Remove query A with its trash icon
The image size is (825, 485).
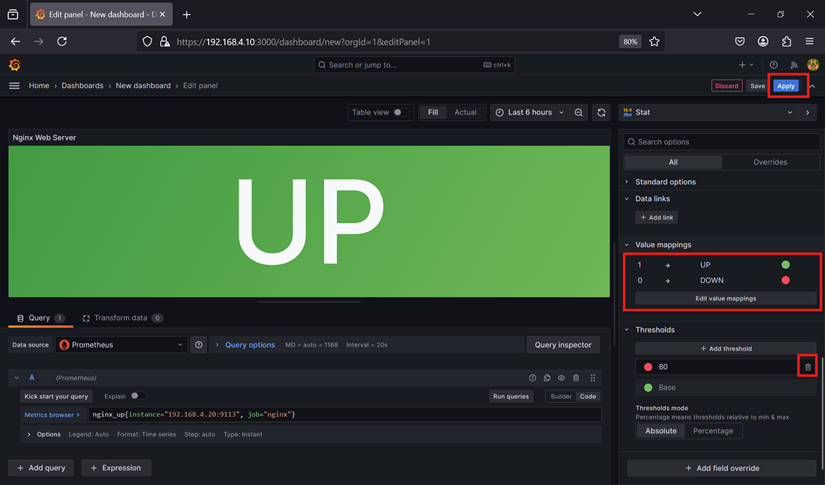tap(576, 378)
